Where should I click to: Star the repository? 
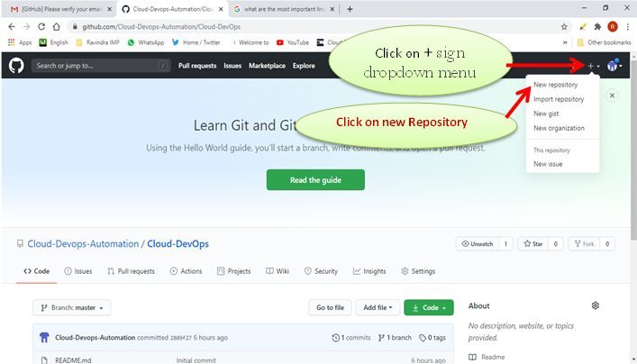point(533,244)
